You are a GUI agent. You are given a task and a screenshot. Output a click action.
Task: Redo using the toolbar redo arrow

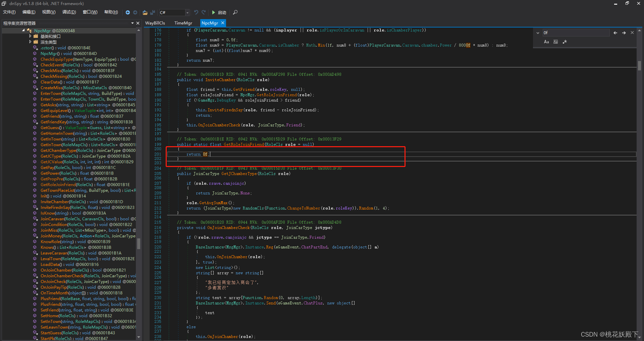[204, 12]
